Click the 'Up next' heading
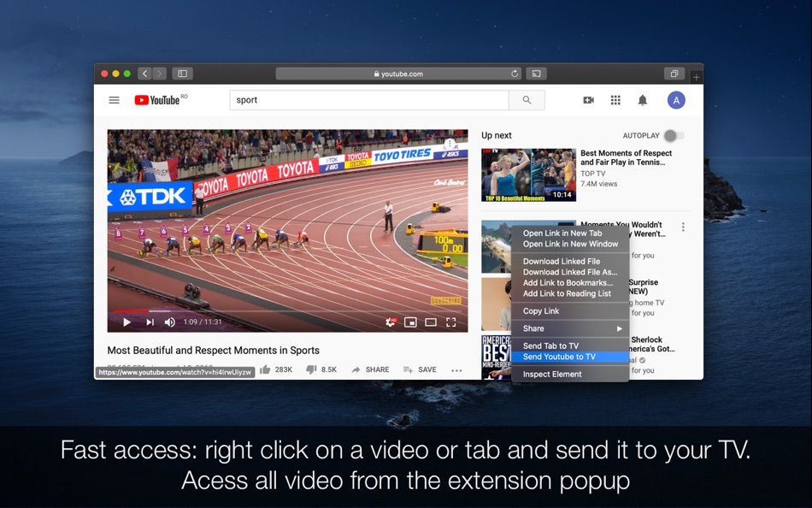 [x=496, y=135]
